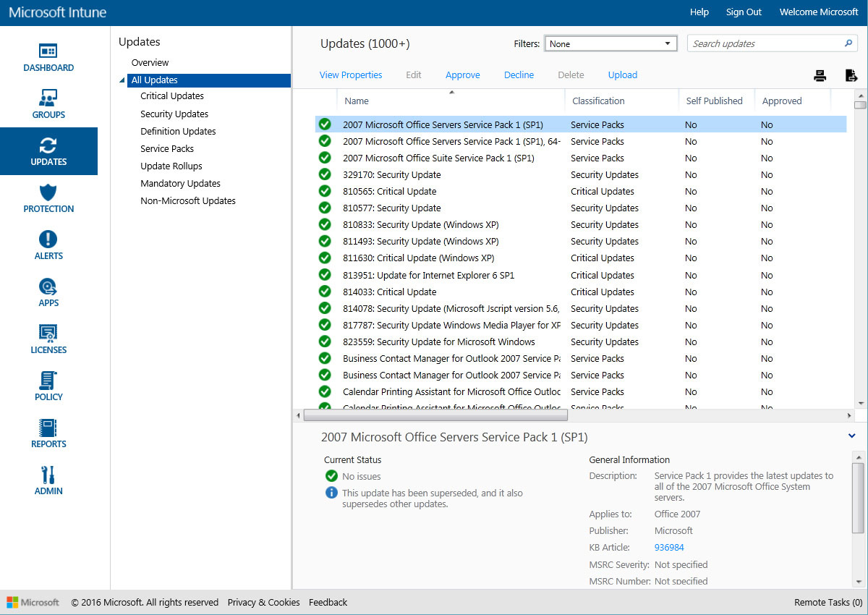Viewport: 868px width, 615px height.
Task: Open Privacy & Cookies link
Action: point(263,602)
